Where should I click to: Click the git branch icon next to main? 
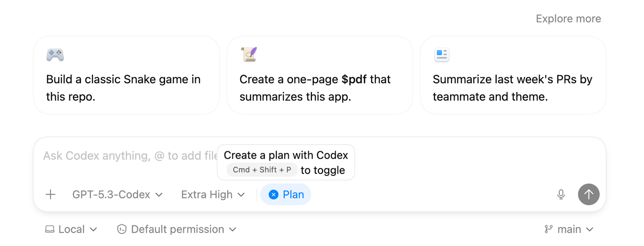(x=547, y=229)
